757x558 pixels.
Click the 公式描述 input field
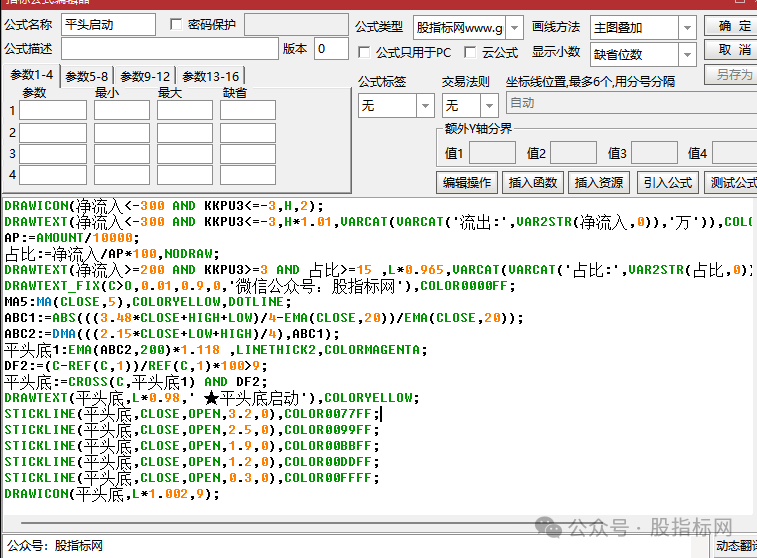(169, 49)
